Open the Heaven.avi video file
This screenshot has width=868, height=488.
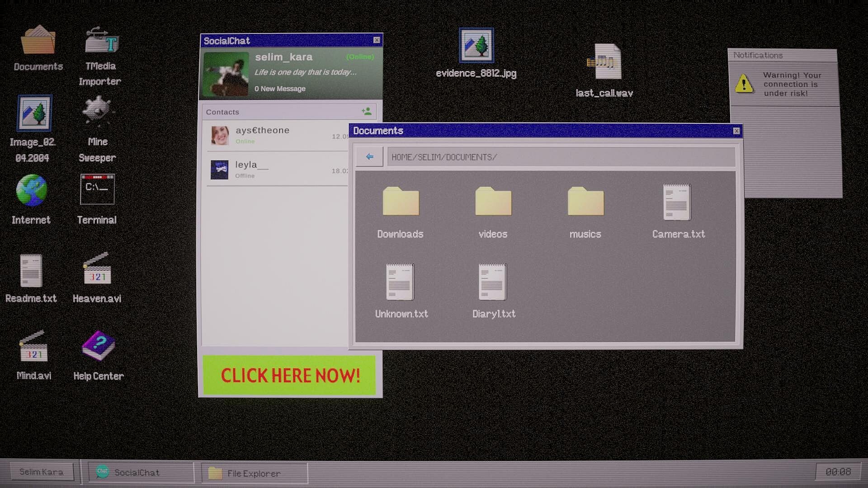click(97, 270)
